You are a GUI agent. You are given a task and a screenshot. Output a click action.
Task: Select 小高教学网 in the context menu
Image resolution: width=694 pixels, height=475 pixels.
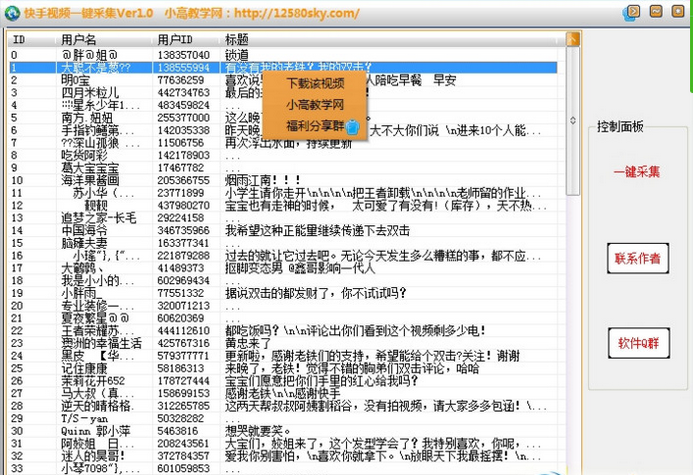[x=315, y=104]
